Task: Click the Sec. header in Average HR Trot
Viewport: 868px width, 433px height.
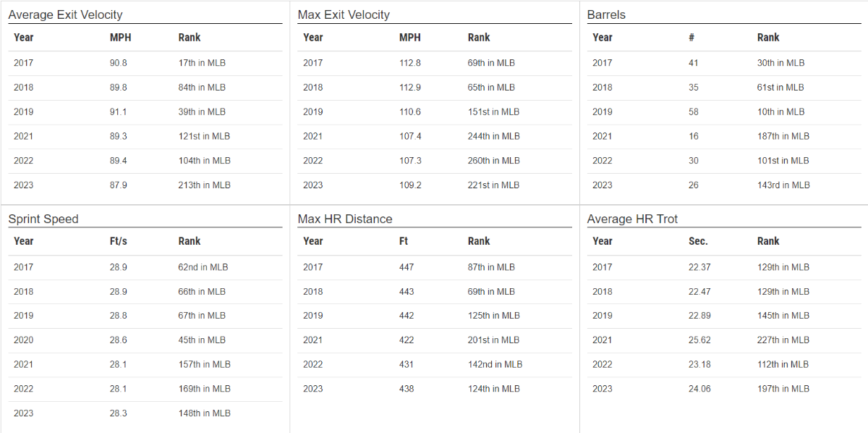Action: coord(698,241)
